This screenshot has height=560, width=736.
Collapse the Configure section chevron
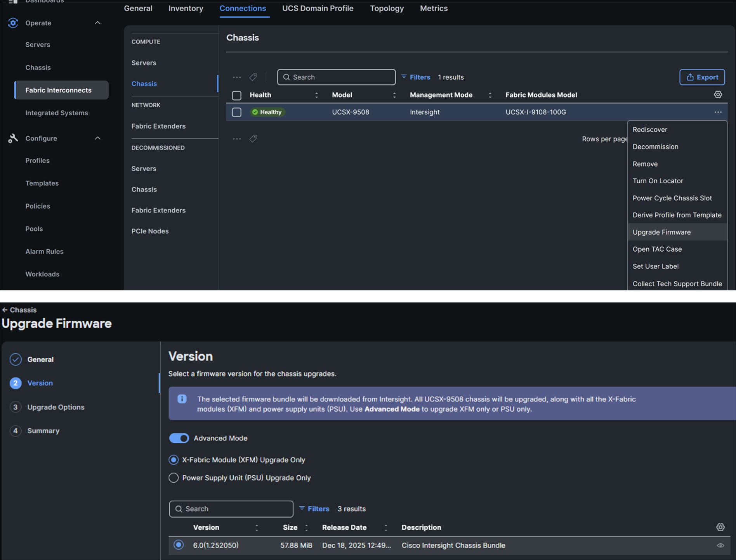tap(98, 138)
